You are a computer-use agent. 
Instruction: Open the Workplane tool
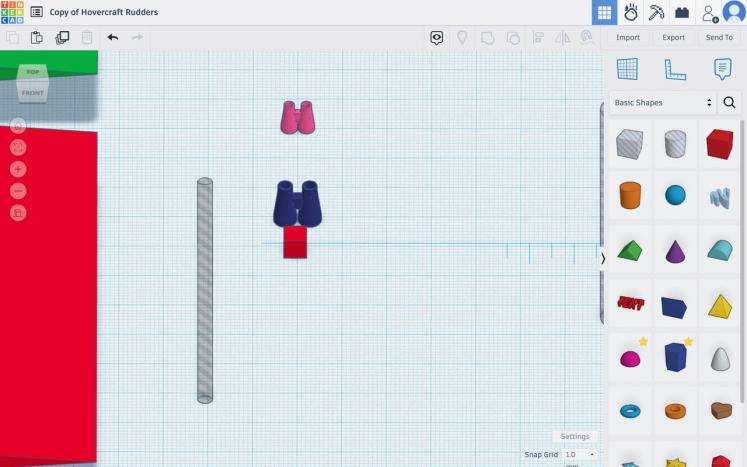(x=627, y=69)
